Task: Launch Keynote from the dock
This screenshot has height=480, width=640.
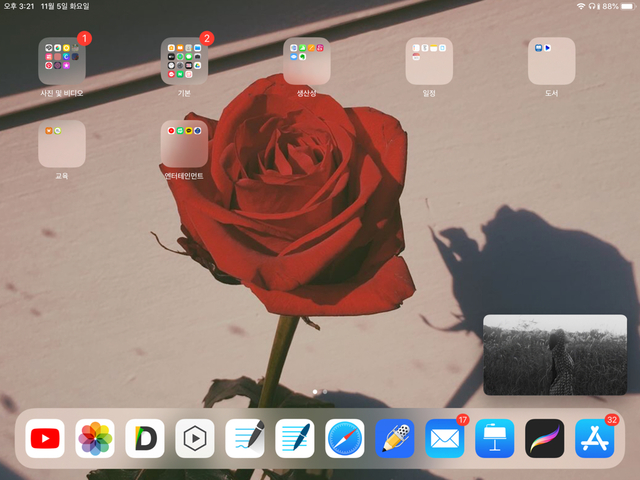Action: (495, 438)
